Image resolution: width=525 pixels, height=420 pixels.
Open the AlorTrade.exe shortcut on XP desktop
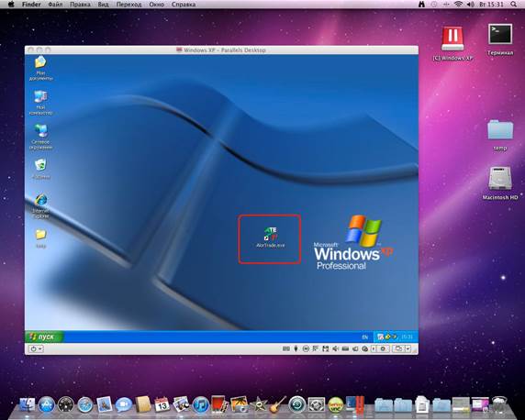pyautogui.click(x=270, y=238)
